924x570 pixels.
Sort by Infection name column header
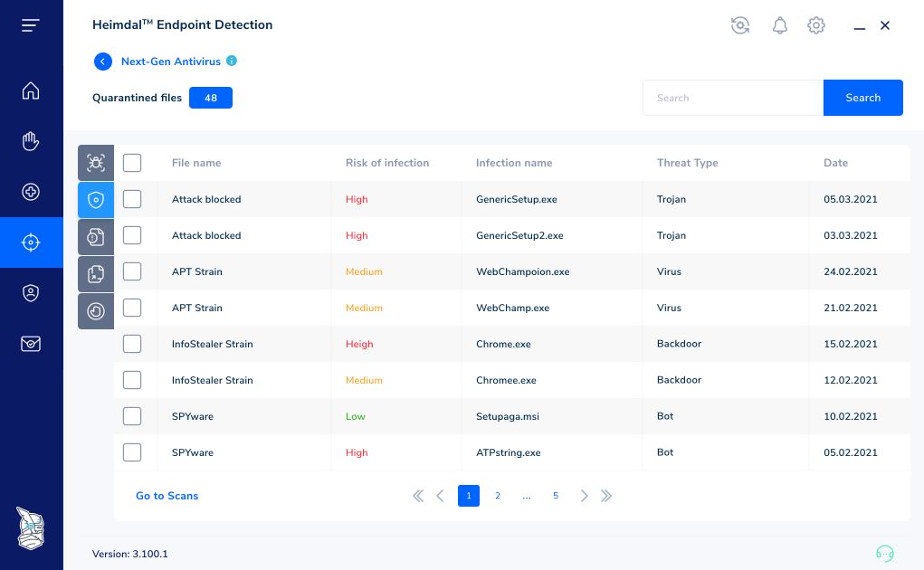click(514, 163)
